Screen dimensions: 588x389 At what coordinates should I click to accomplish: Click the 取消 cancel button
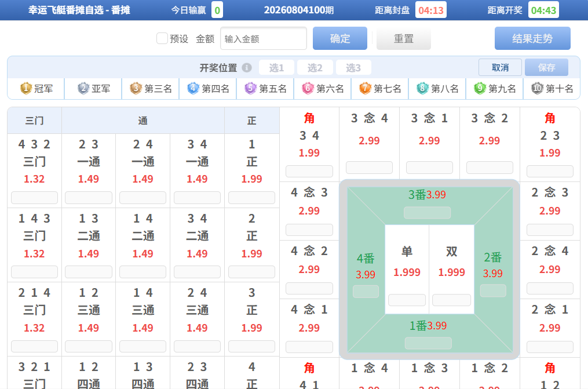501,67
